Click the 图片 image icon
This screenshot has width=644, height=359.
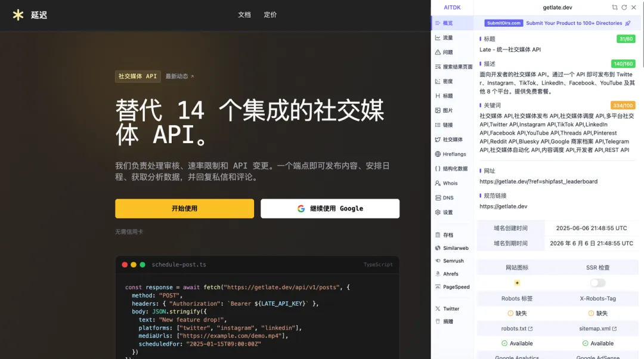(438, 110)
